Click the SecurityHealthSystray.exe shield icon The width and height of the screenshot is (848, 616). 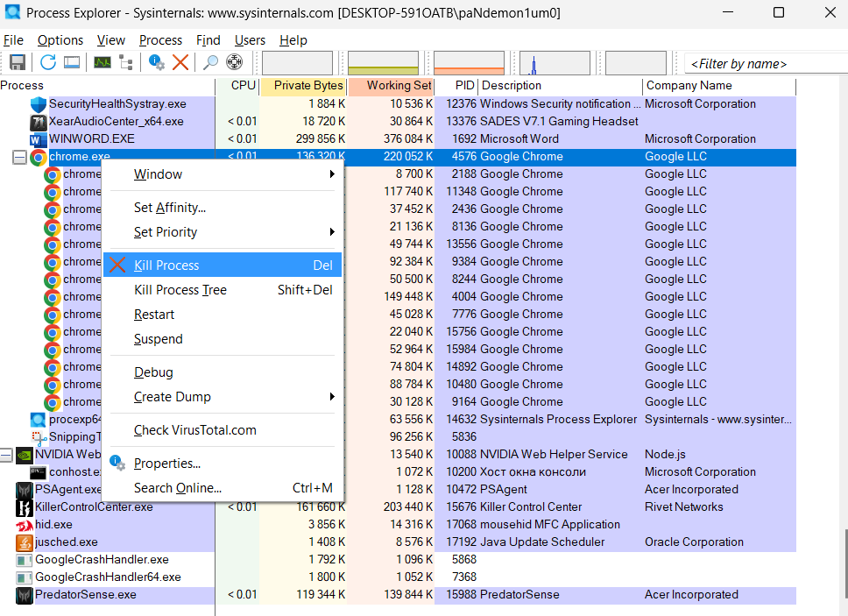pyautogui.click(x=39, y=104)
